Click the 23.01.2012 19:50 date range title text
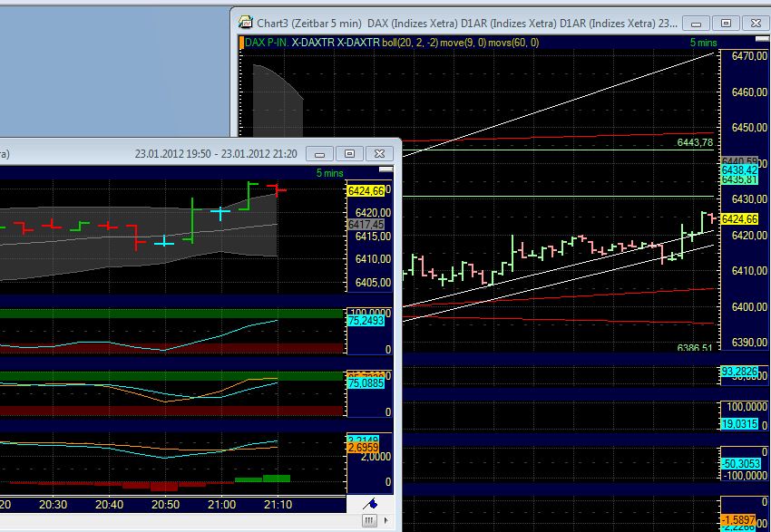The image size is (771, 532). [x=218, y=153]
